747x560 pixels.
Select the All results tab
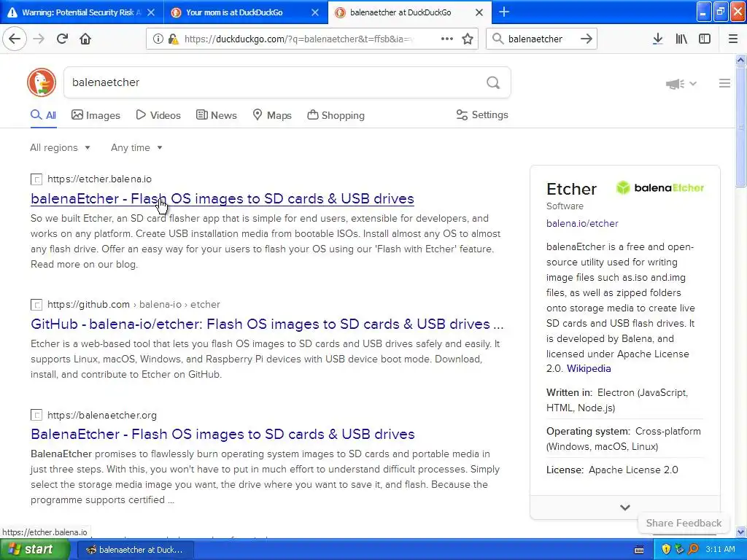[x=43, y=115]
